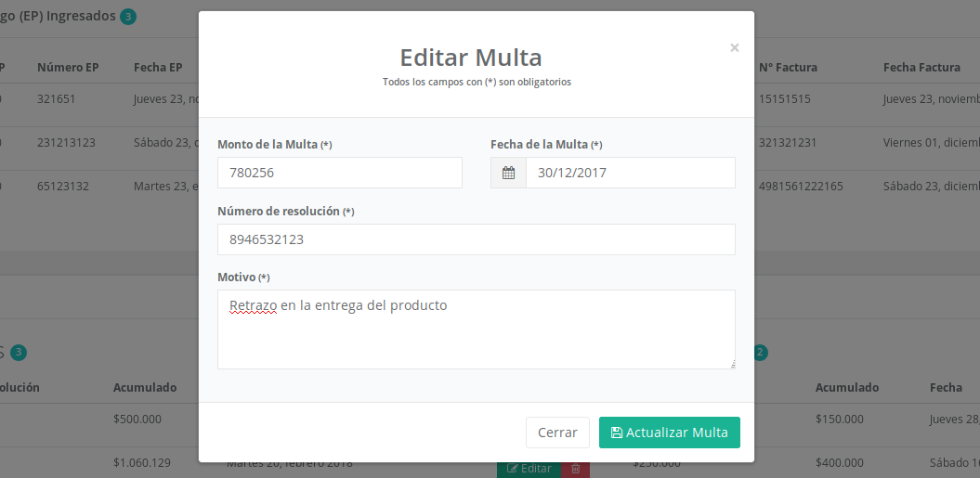Grab the Motivo textarea resize handle
Viewport: 980px width, 478px height.
pyautogui.click(x=731, y=365)
